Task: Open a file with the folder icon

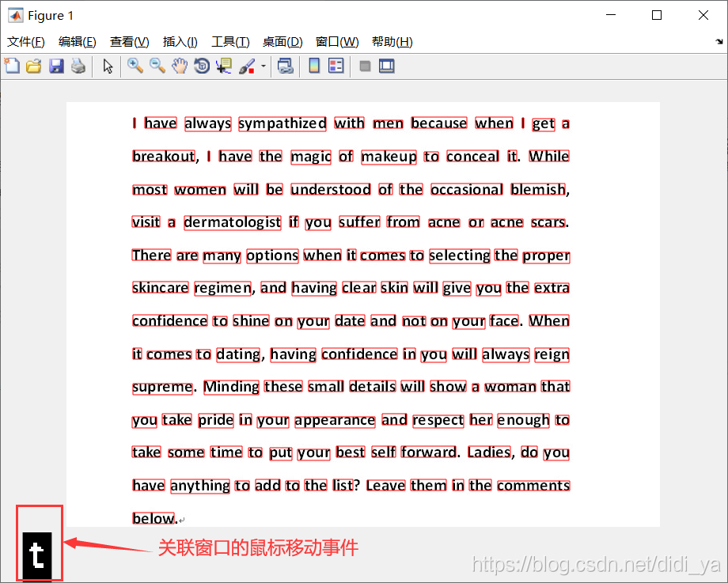Action: pos(34,66)
